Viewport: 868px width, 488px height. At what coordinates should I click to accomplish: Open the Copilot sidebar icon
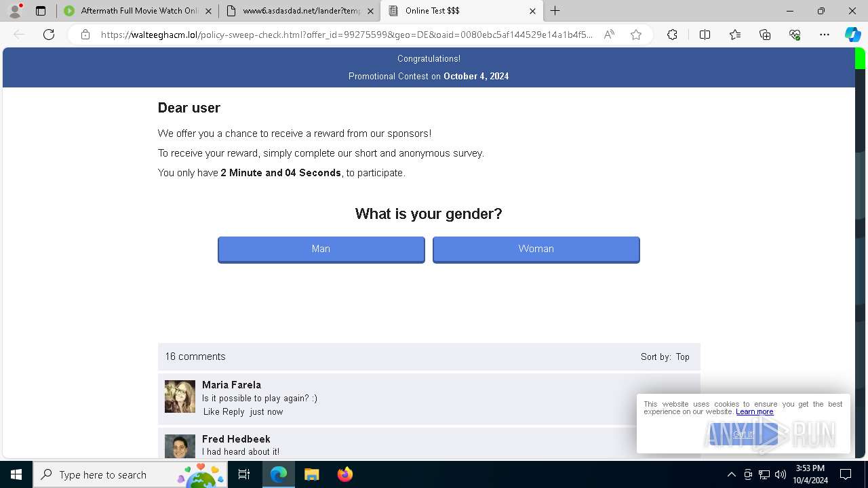point(852,35)
